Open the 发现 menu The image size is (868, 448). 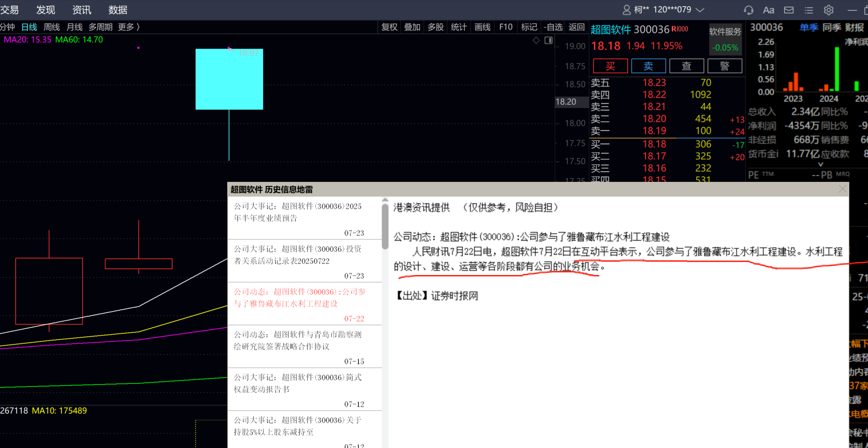[45, 10]
